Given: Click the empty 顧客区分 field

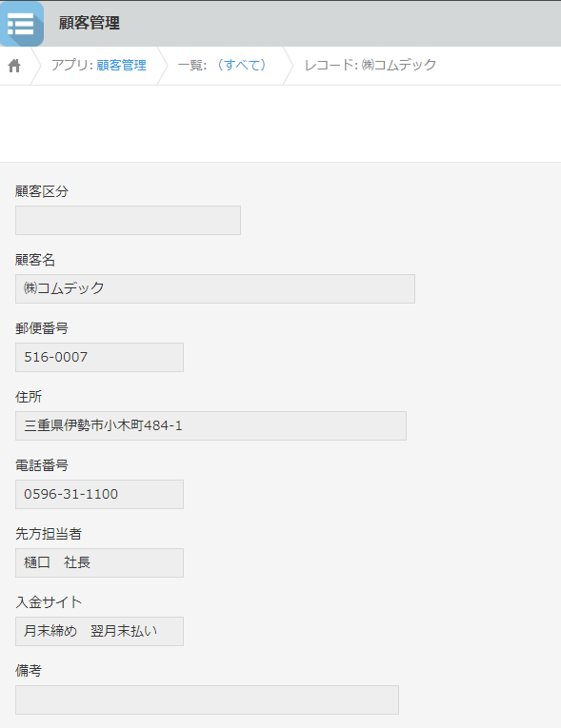Looking at the screenshot, I should (x=128, y=220).
